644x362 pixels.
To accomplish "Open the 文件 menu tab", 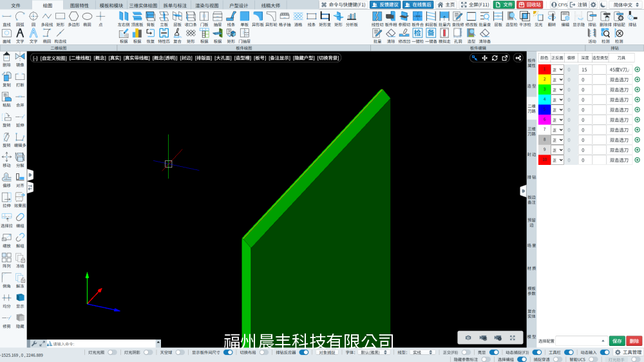I will [15, 5].
